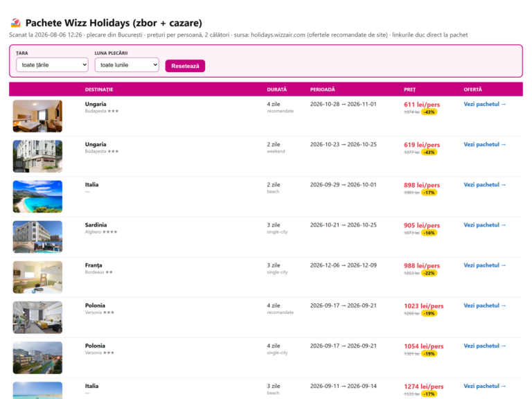Click the price 905 lei/pers
Image resolution: width=532 pixels, height=399 pixels.
[422, 225]
